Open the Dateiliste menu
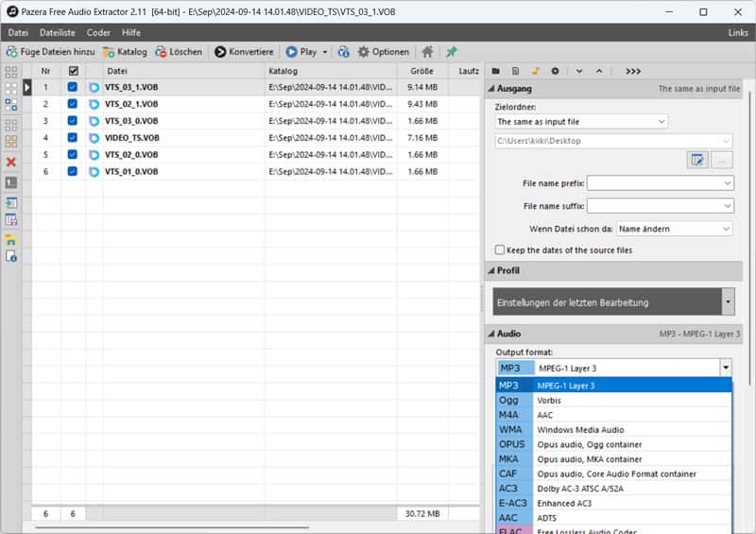 58,33
